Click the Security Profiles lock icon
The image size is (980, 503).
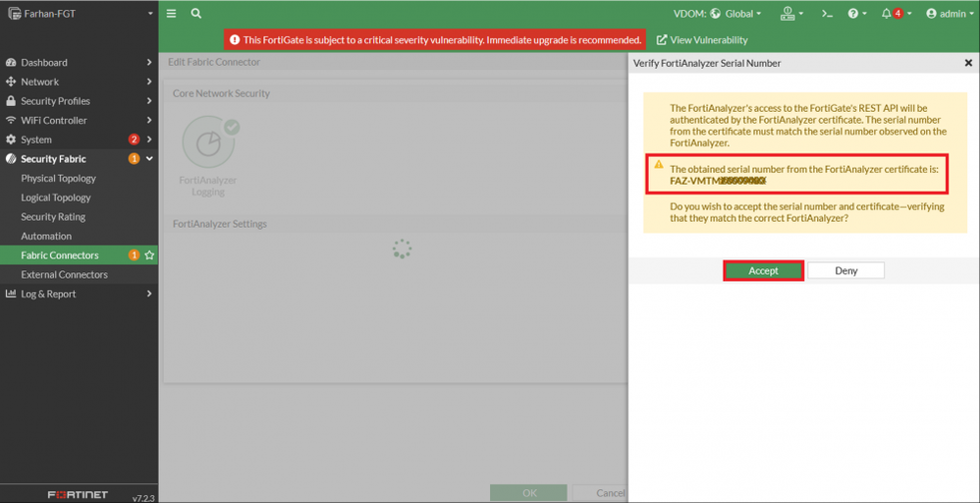point(11,101)
